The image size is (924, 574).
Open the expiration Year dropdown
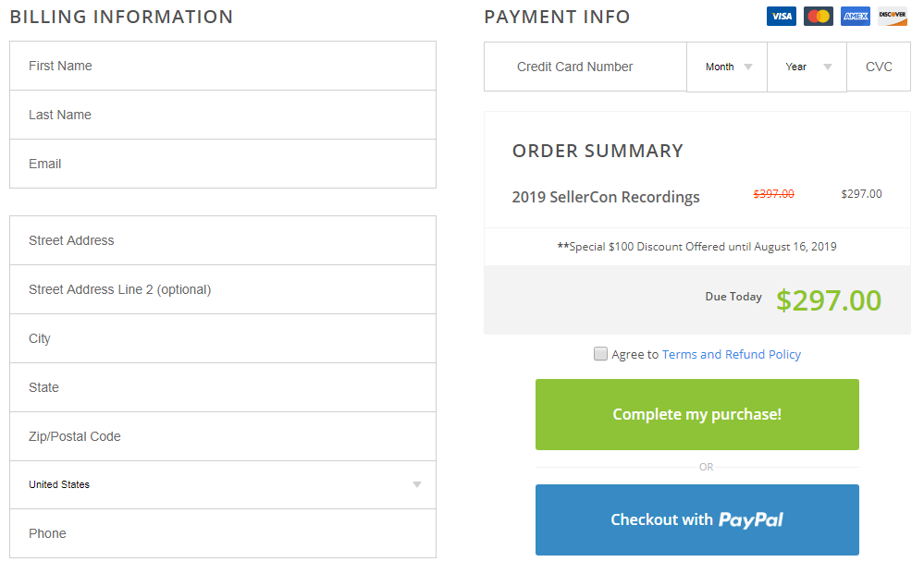point(807,67)
